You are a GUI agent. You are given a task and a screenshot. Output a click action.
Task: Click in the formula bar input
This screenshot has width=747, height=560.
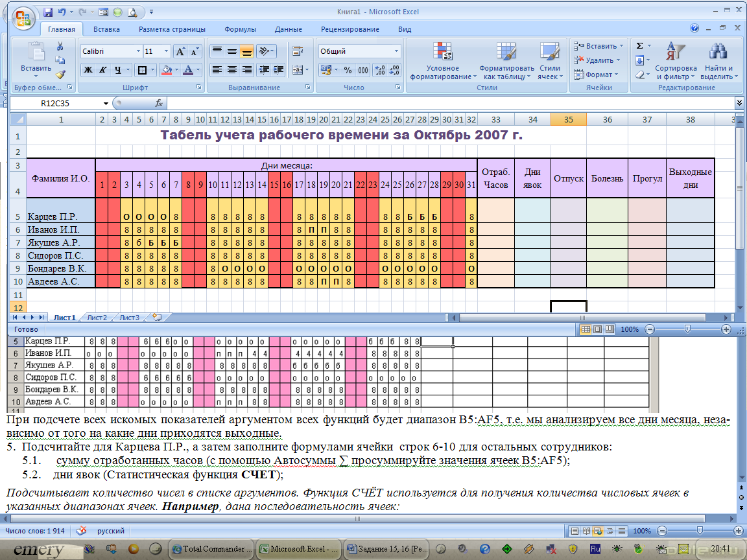(x=450, y=103)
